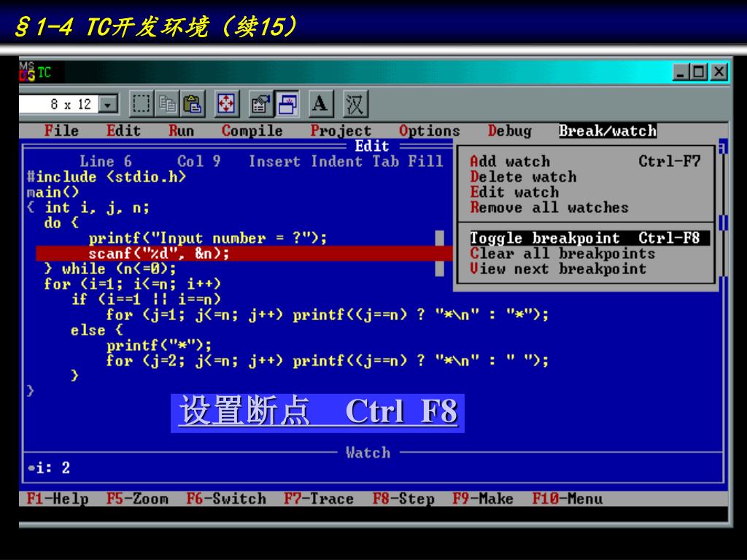Close the TC window
Image resolution: width=747 pixels, height=560 pixels.
pyautogui.click(x=719, y=72)
